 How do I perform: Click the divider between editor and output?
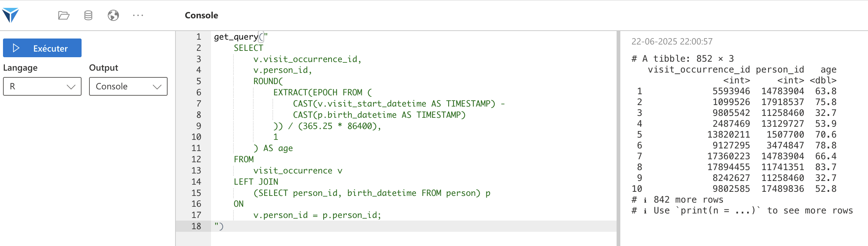click(x=618, y=138)
